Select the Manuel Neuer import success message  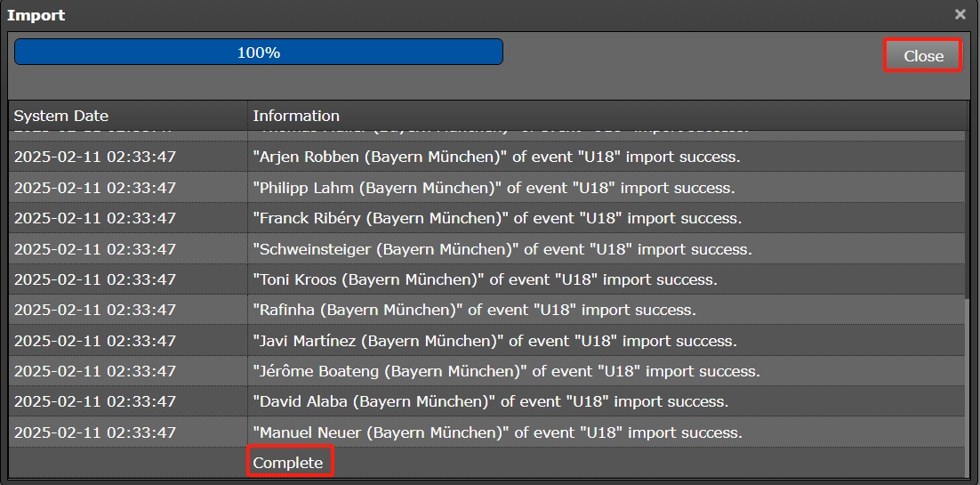[x=496, y=432]
